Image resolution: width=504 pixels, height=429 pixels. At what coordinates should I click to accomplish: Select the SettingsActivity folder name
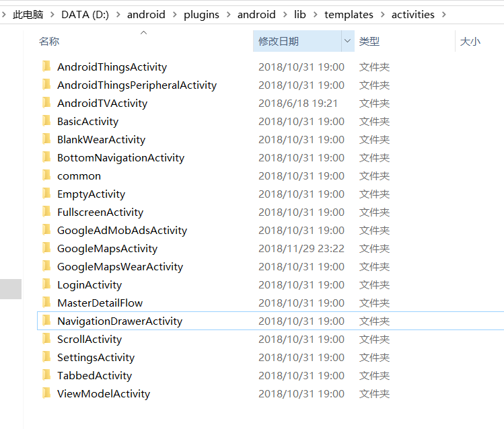pos(96,358)
